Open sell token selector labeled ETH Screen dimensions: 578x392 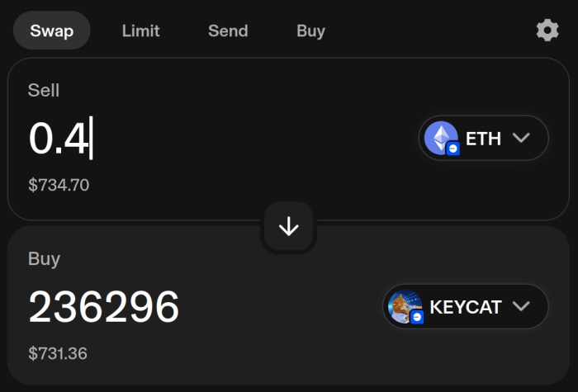[x=483, y=139]
